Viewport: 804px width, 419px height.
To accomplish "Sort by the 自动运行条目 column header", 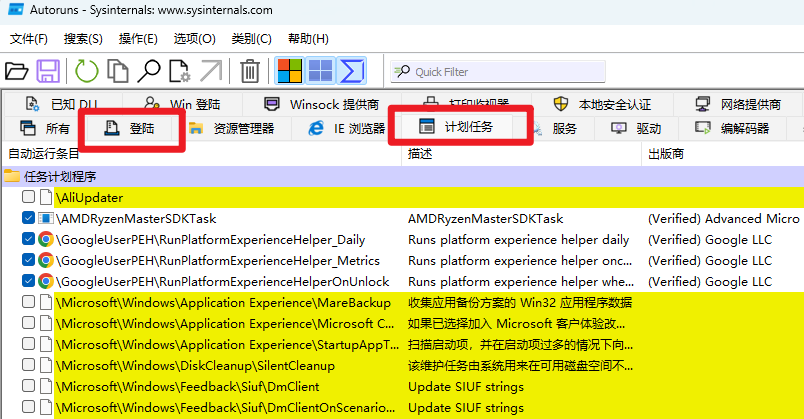I will click(x=202, y=154).
